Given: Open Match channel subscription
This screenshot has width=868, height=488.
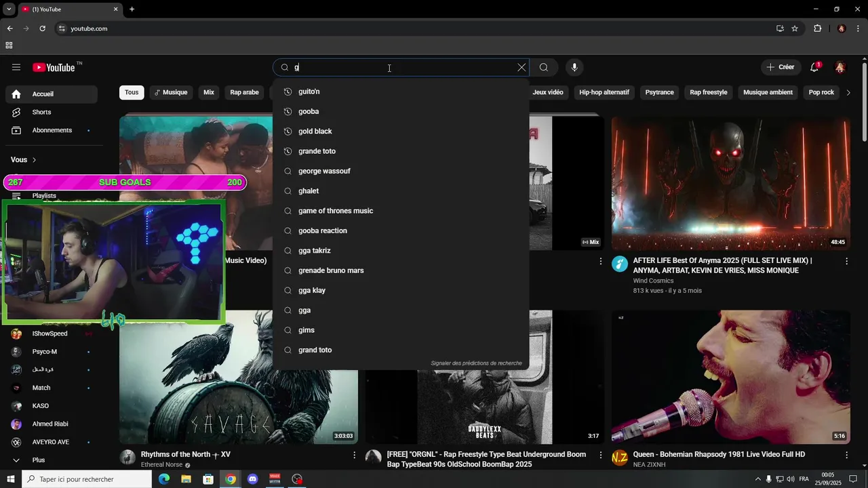Looking at the screenshot, I should tap(52, 388).
